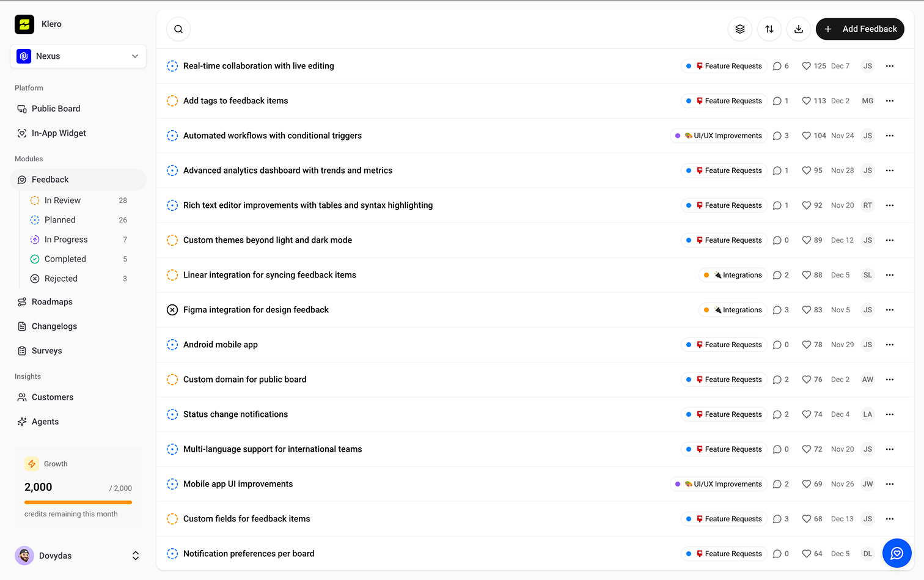Viewport: 924px width, 580px height.
Task: Open more options for Custom domain row
Action: coord(890,380)
